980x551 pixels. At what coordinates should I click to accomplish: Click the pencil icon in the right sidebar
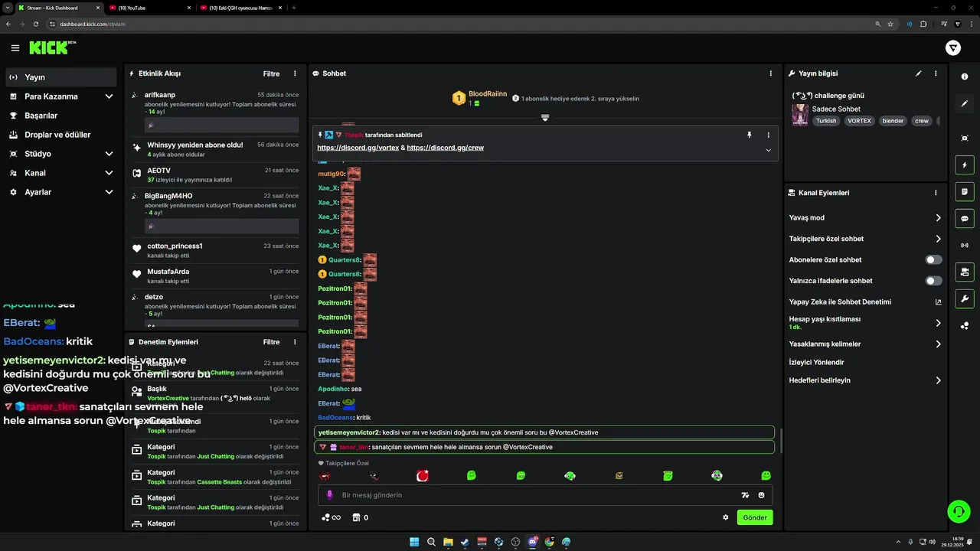965,103
